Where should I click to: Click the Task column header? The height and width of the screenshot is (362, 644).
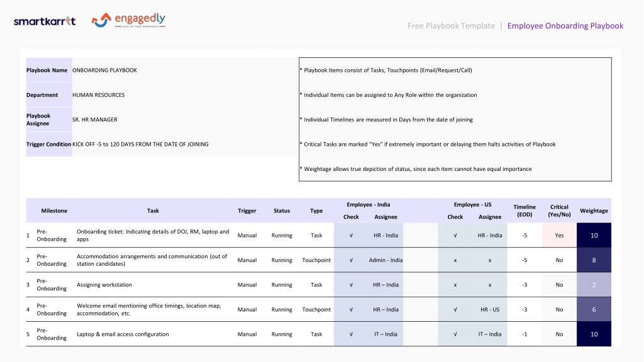tap(153, 211)
